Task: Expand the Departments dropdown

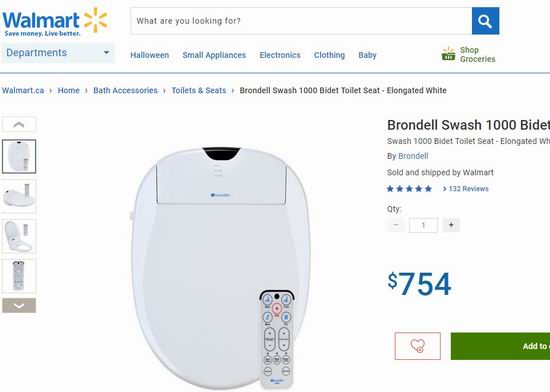Action: pyautogui.click(x=58, y=53)
